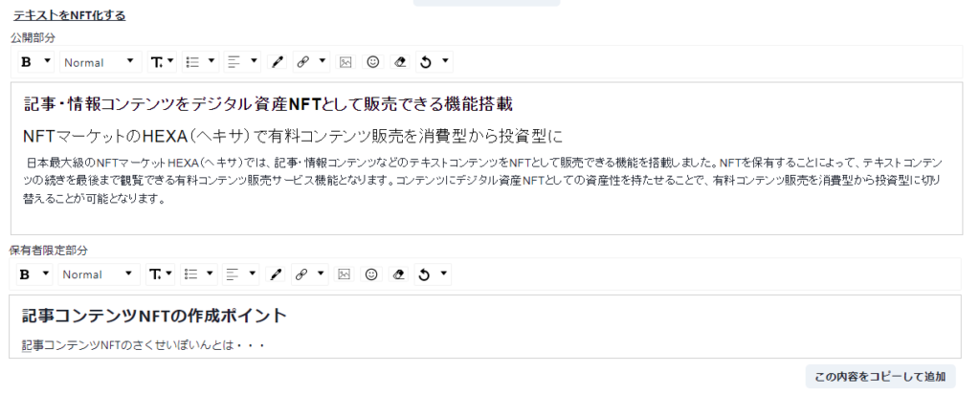Screen dimensions: 980x394
Task: Toggle bold in the 公開部分 toolbar
Action: click(x=26, y=62)
